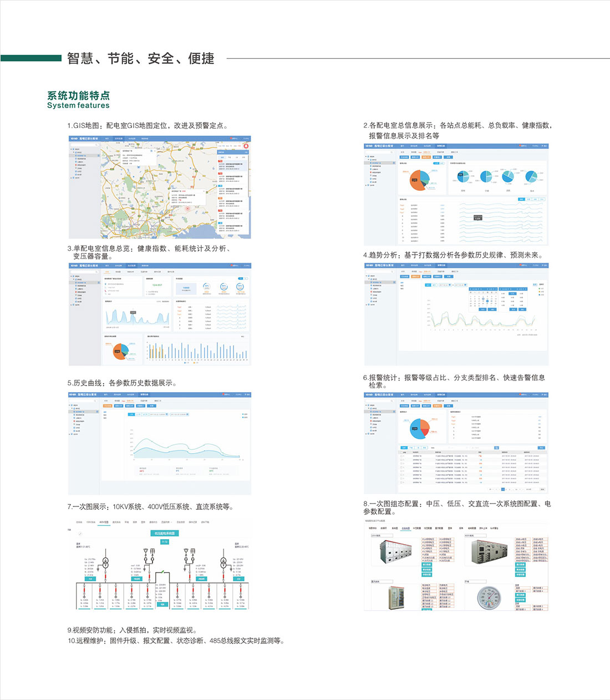Open the second nav tab in GIS header
The image size is (610, 700).
tap(119, 139)
